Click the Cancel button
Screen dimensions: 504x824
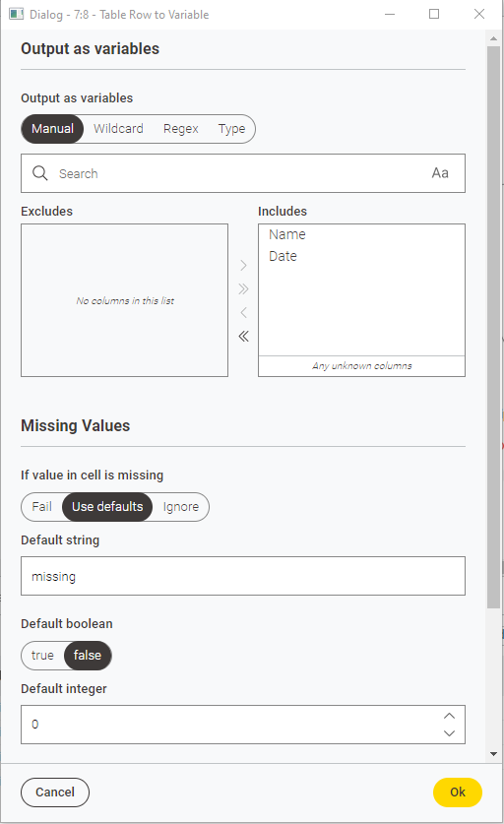[55, 792]
